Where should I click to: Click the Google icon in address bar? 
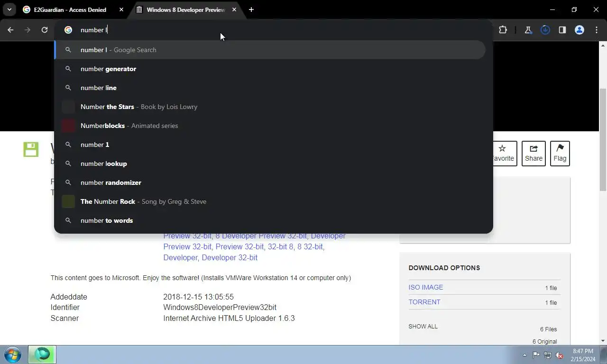pyautogui.click(x=68, y=30)
